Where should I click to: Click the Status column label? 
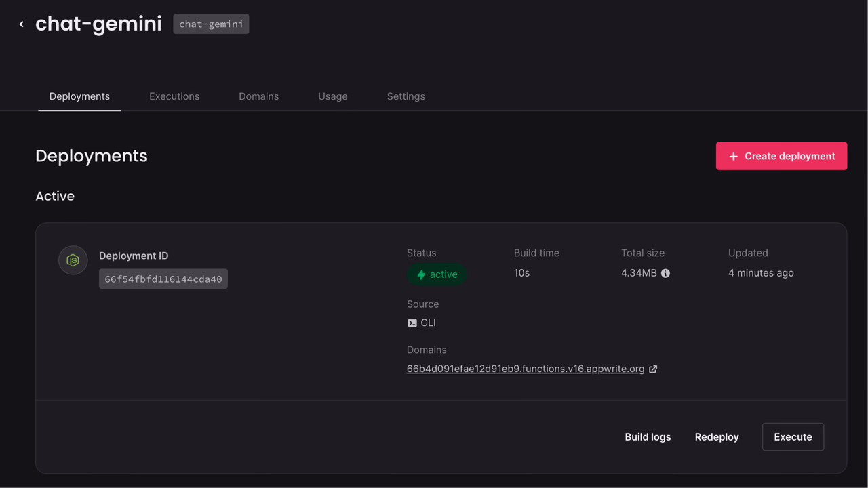point(422,253)
